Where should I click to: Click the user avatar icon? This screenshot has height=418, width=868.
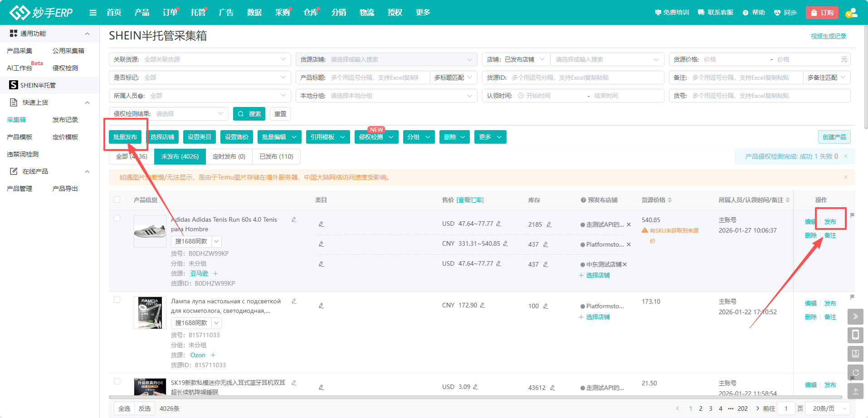[x=852, y=13]
